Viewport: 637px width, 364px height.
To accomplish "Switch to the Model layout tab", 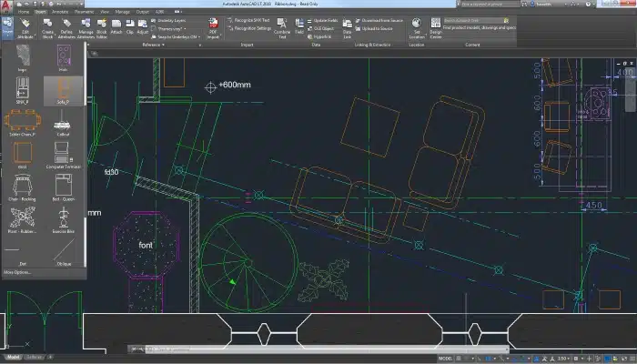I will pos(13,357).
